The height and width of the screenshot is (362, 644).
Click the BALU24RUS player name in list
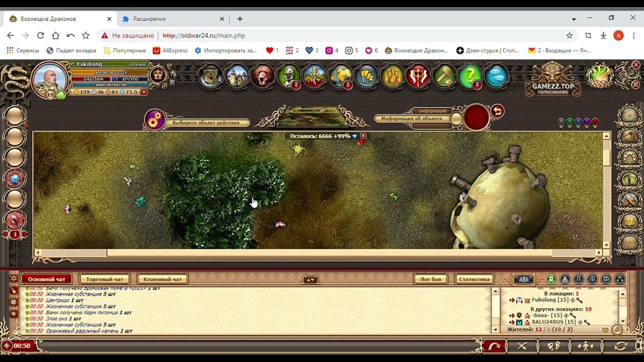click(x=547, y=322)
